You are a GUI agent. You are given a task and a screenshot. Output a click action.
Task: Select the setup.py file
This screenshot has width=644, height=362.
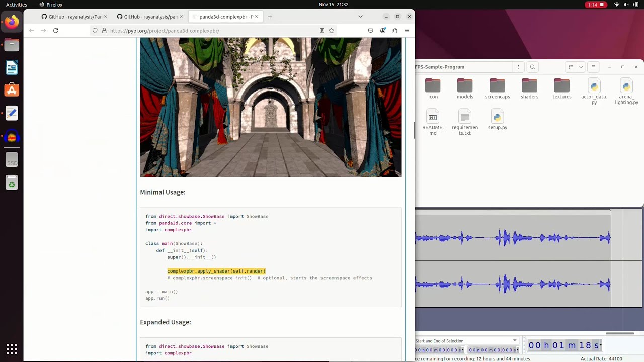pos(497,120)
